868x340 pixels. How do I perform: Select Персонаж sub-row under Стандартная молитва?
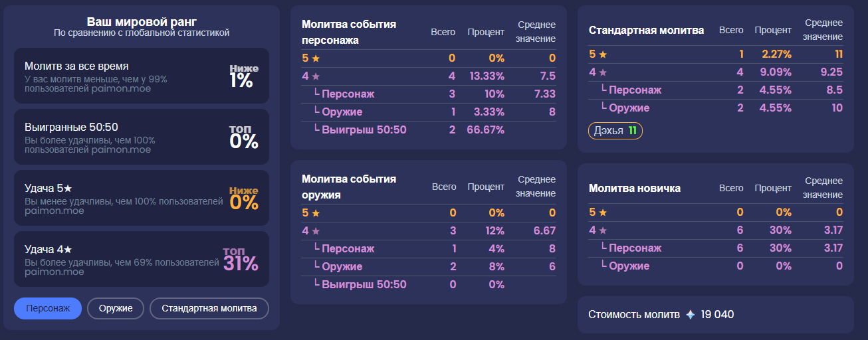click(716, 90)
